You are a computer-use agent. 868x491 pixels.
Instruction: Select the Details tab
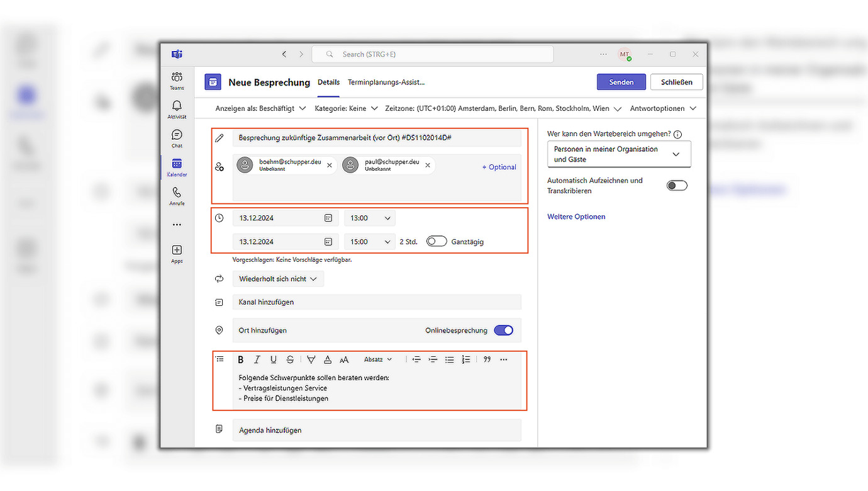tap(328, 82)
